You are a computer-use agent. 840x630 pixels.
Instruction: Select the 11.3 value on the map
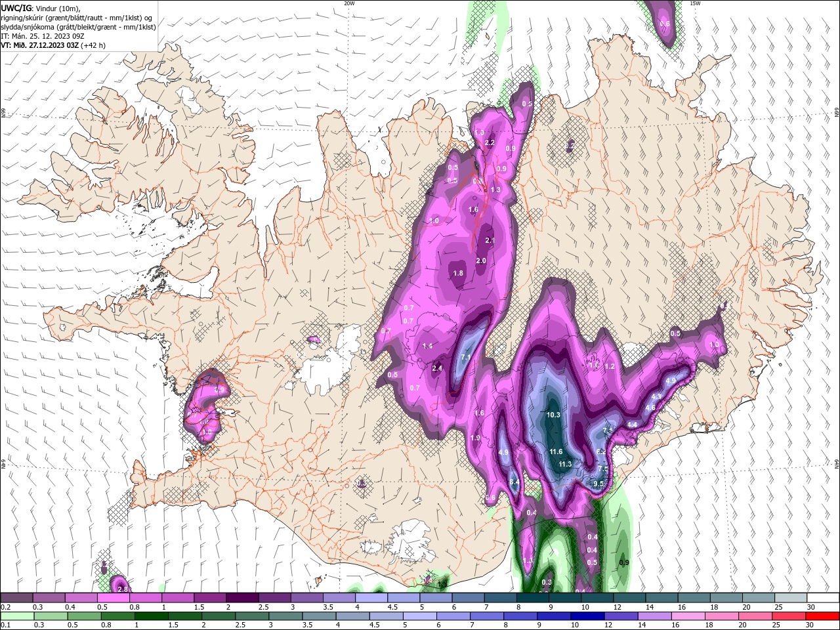pyautogui.click(x=565, y=464)
